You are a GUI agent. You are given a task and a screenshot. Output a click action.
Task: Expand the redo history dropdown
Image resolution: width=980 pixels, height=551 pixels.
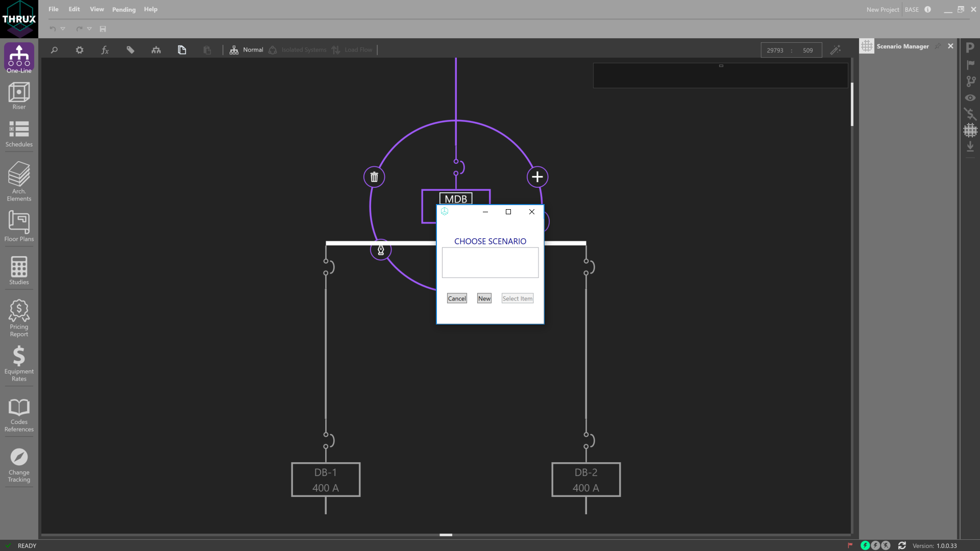[x=90, y=29]
